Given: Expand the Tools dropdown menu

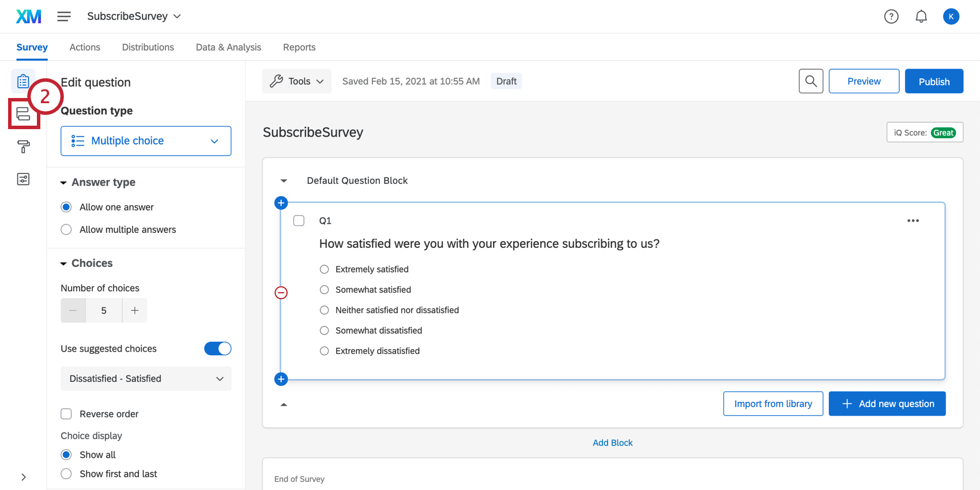Looking at the screenshot, I should coord(297,81).
